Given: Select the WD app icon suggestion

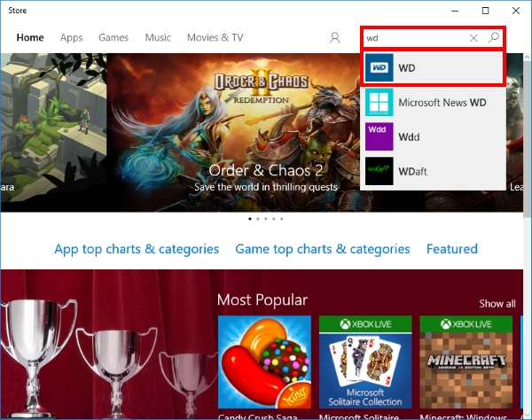Looking at the screenshot, I should pyautogui.click(x=379, y=67).
